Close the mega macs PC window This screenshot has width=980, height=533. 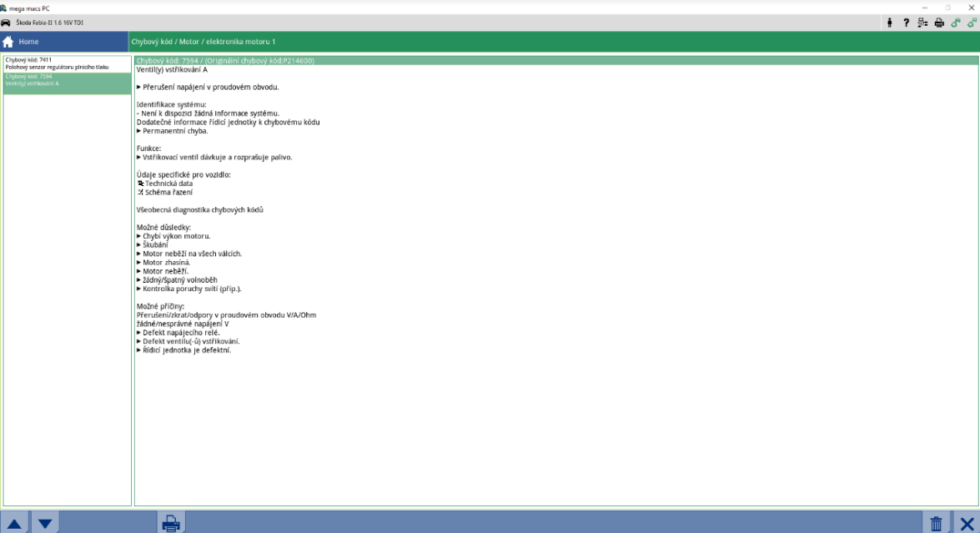(972, 8)
